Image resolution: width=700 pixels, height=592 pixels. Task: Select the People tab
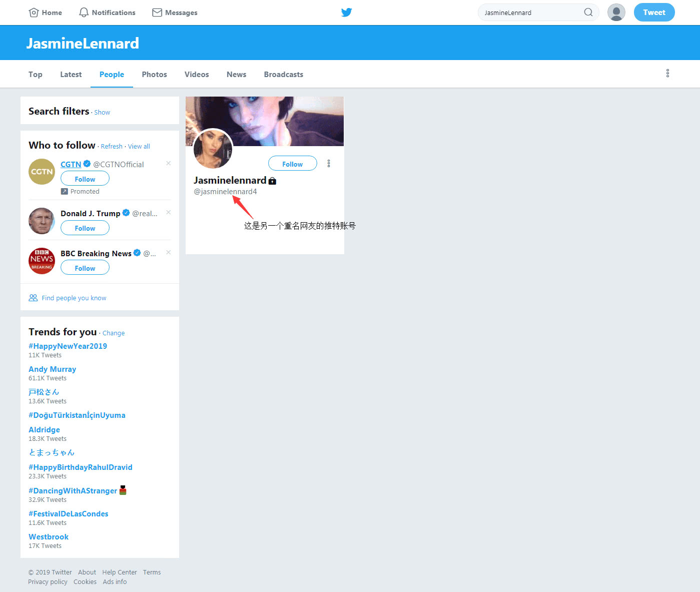click(112, 74)
